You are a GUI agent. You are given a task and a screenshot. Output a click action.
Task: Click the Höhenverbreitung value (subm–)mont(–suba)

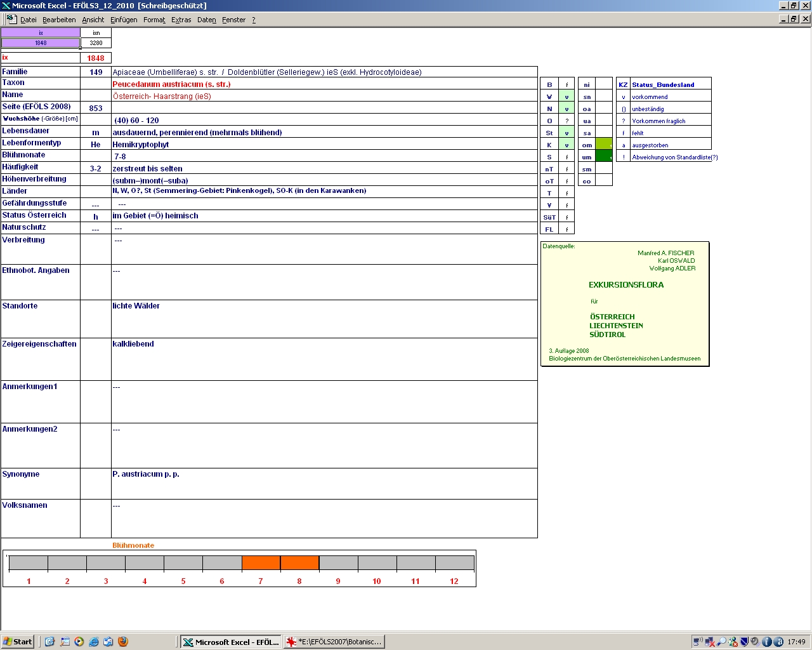pos(150,180)
